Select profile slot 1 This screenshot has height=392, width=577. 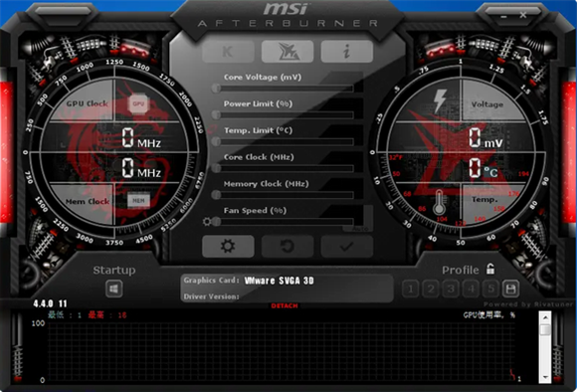410,289
